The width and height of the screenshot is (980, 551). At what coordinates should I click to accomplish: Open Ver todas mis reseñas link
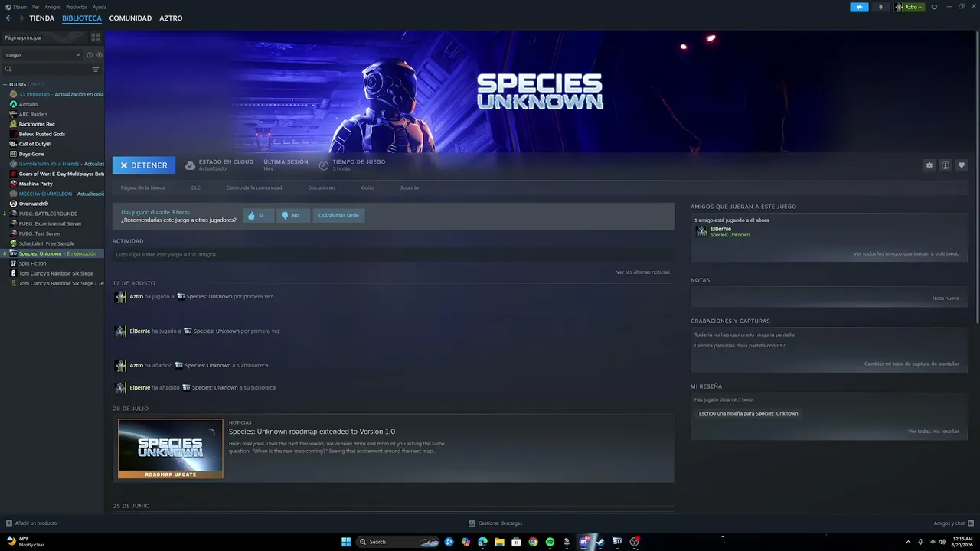934,432
